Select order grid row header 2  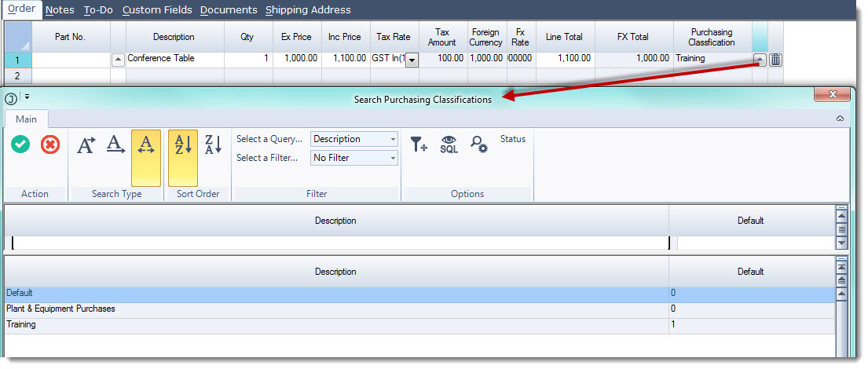coord(18,76)
